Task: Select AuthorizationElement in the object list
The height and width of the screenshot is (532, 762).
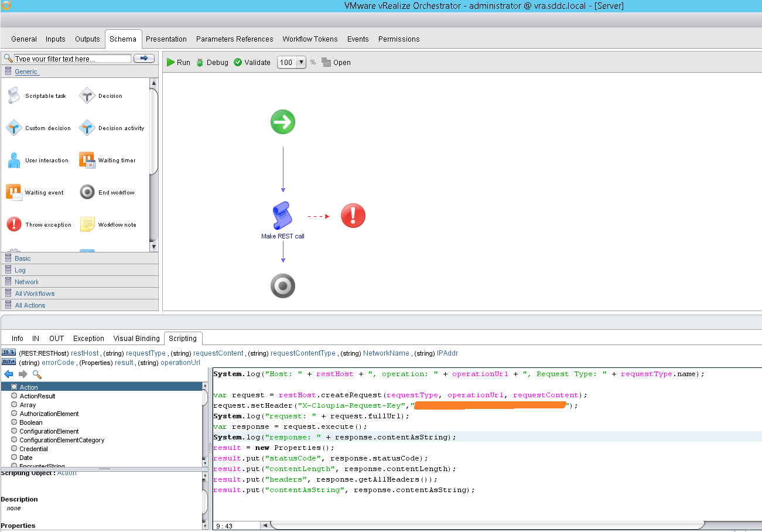Action: pos(49,414)
